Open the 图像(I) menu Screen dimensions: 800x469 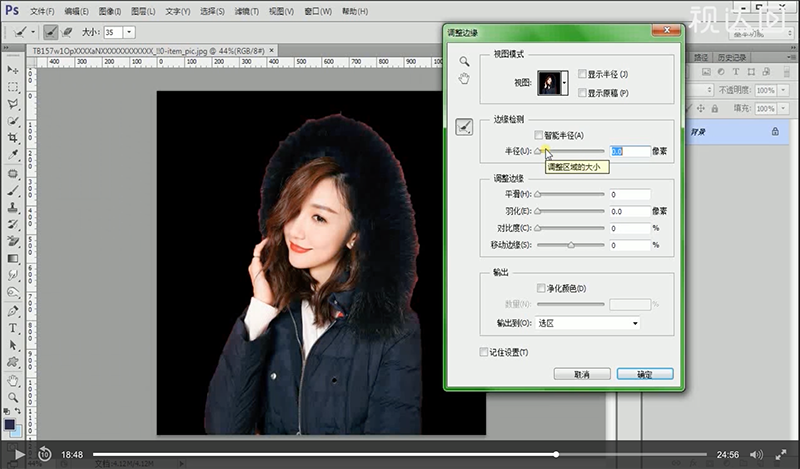110,11
